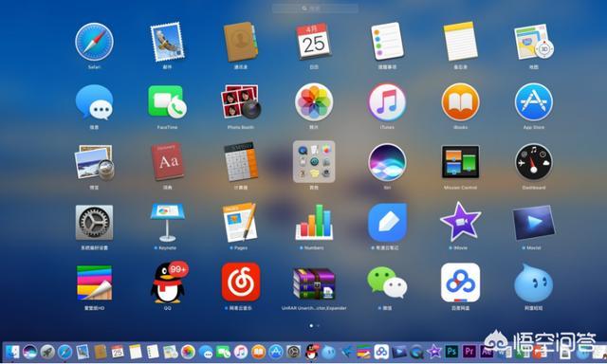The height and width of the screenshot is (364, 607).
Task: Go to the second Launchpad page dot
Action: 318,326
